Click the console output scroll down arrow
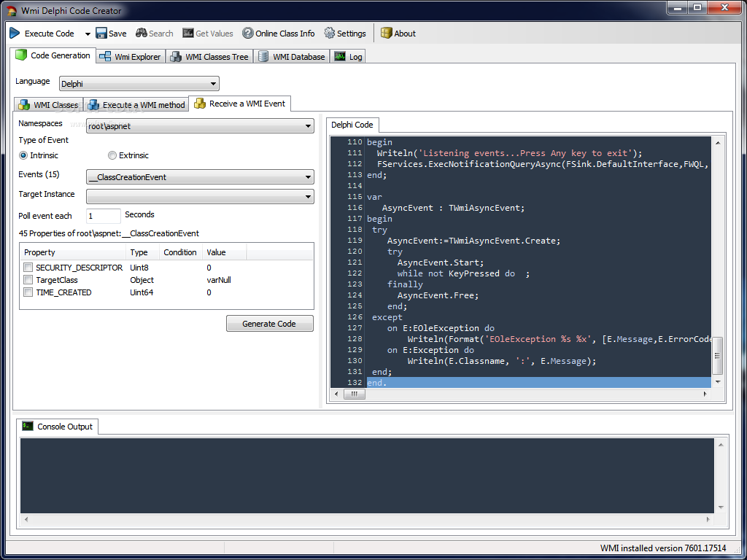Image resolution: width=747 pixels, height=560 pixels. (721, 507)
